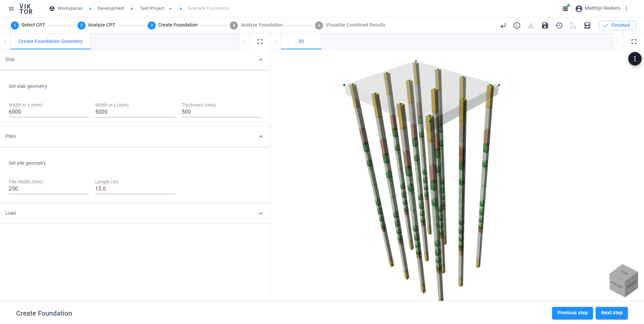Click the return arrow icon
Screen dimensions: 644x324
tap(503, 25)
